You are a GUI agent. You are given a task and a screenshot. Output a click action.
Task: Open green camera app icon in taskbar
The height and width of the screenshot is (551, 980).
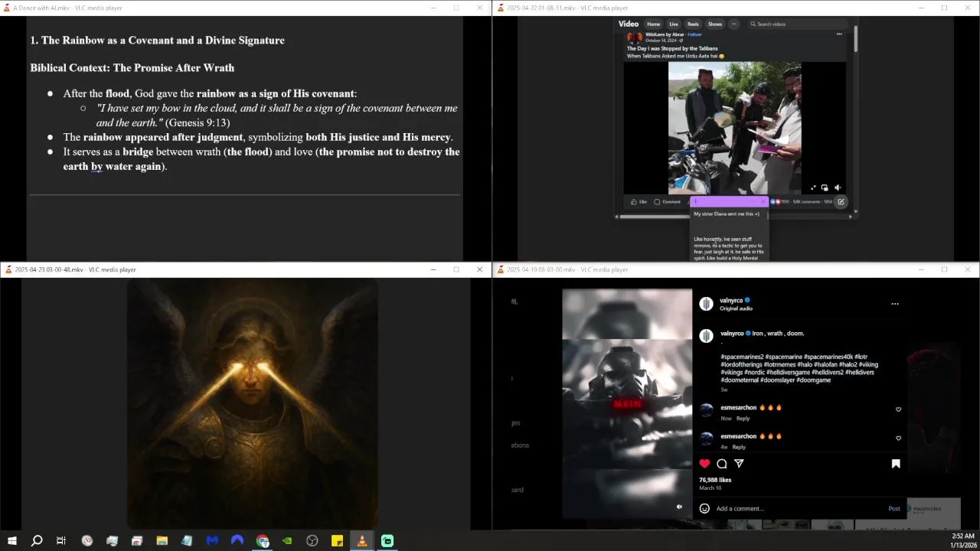(x=387, y=541)
